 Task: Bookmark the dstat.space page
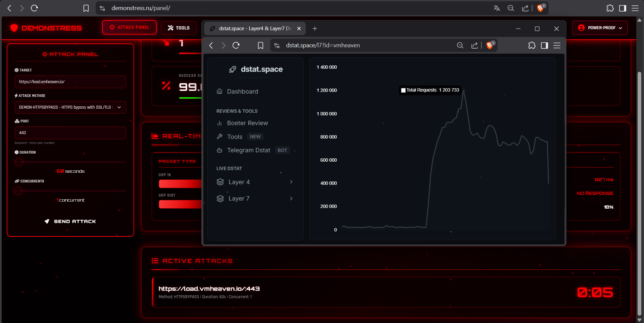pos(260,45)
